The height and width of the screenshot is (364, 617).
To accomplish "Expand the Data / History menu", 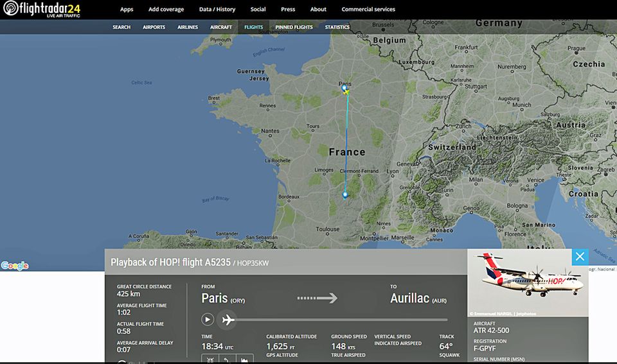I will pyautogui.click(x=217, y=10).
